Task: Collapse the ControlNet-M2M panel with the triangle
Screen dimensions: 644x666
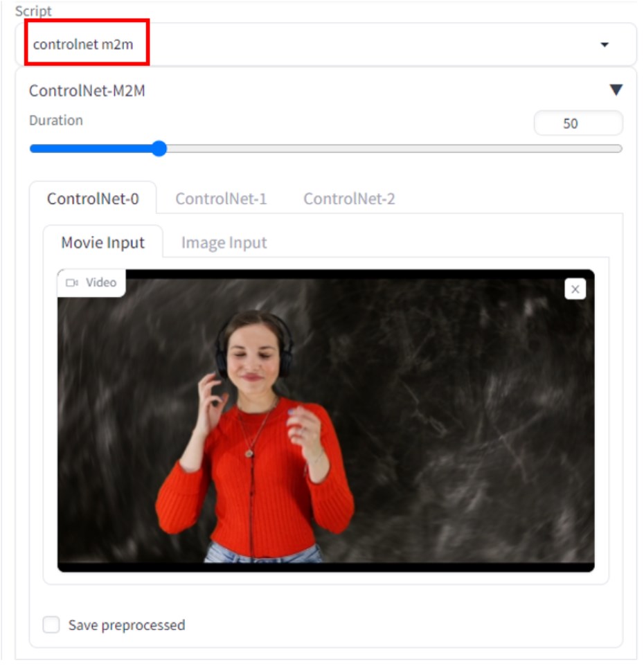Action: 616,89
